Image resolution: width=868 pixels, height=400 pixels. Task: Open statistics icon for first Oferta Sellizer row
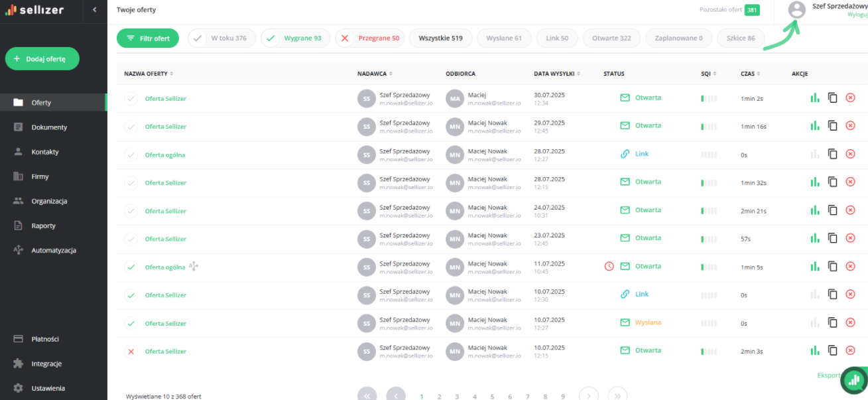coord(814,98)
